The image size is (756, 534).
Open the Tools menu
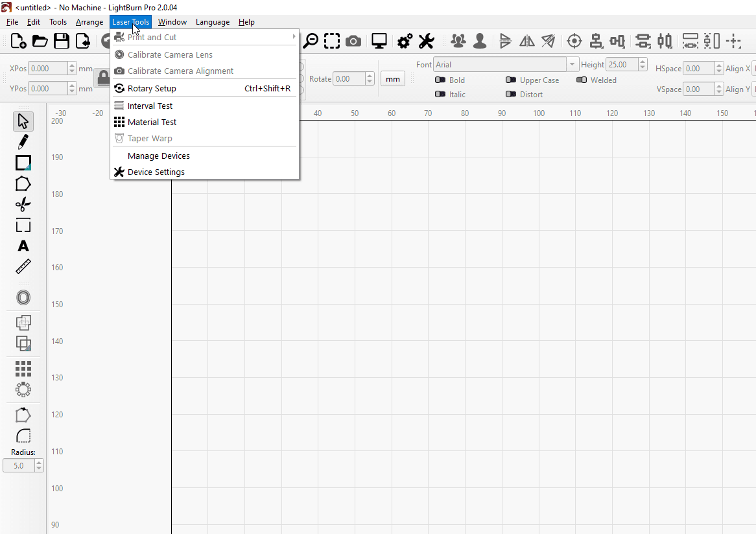click(x=58, y=22)
